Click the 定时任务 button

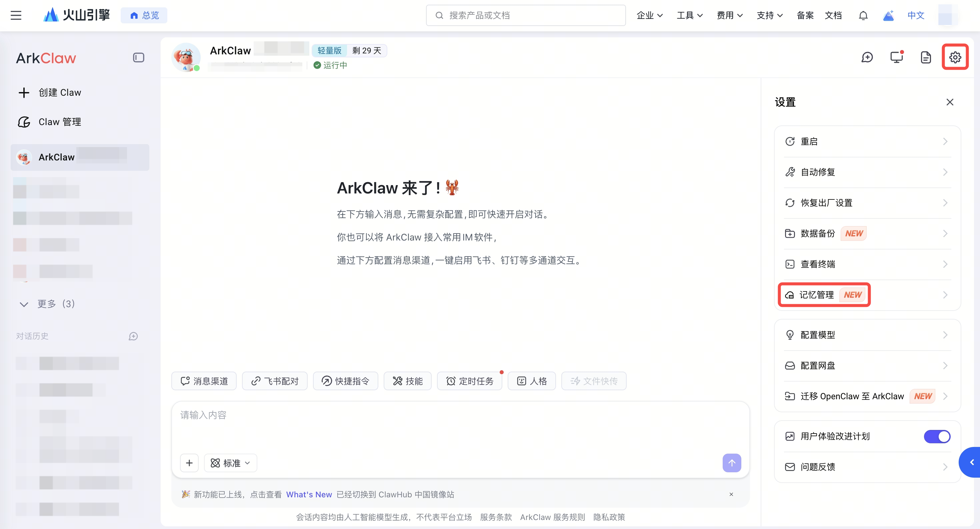pos(469,381)
